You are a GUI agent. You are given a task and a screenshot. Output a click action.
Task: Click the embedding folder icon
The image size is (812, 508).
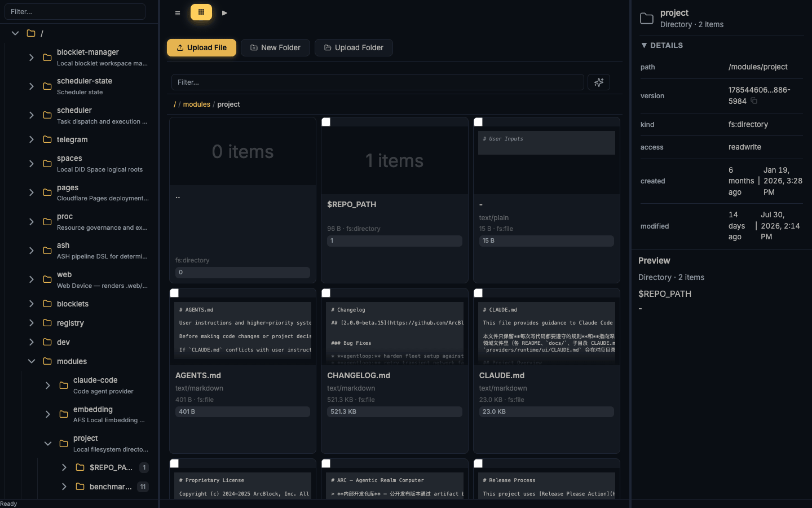(64, 414)
